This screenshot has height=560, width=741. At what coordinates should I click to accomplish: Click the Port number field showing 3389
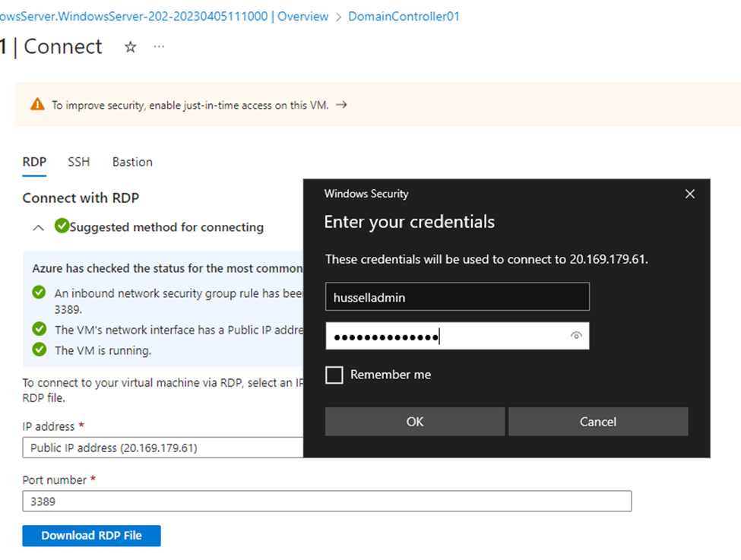click(327, 501)
